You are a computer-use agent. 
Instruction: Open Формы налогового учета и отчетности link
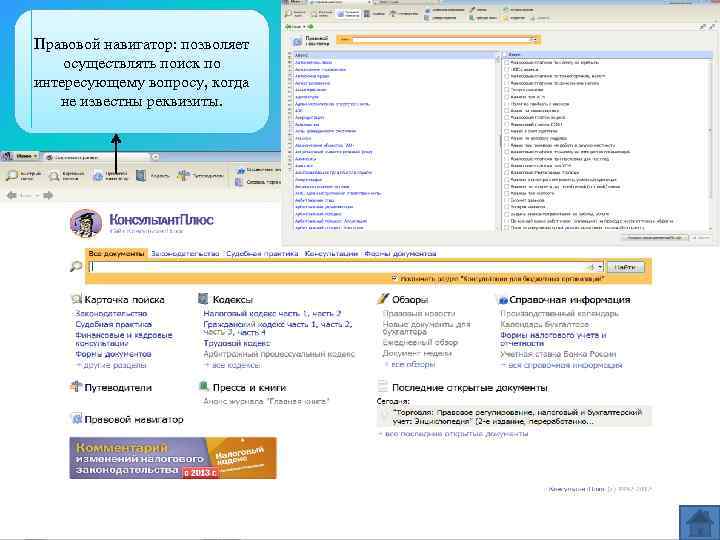(553, 339)
